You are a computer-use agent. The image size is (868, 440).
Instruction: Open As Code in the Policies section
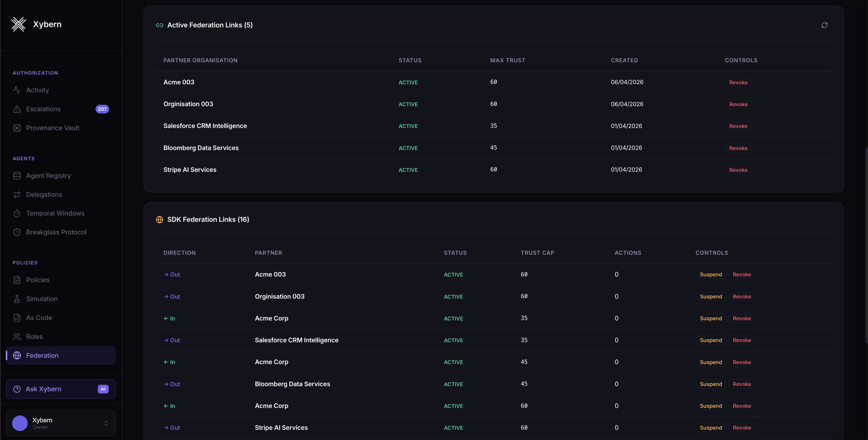click(x=39, y=318)
